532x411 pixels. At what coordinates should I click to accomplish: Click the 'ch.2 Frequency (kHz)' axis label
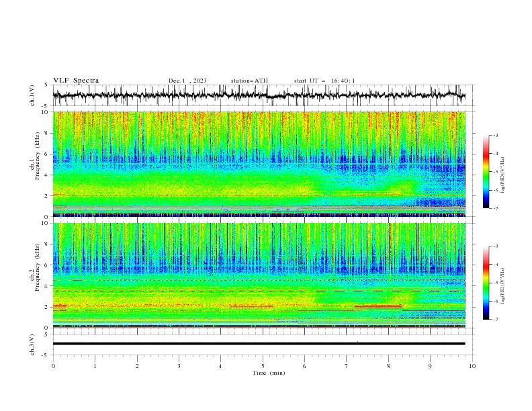[x=35, y=267]
